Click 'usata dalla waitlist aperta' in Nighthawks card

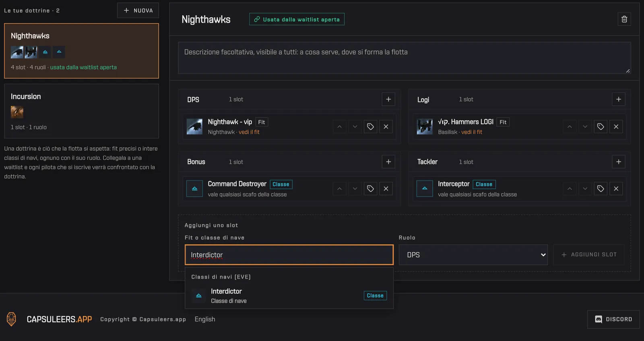tap(83, 67)
